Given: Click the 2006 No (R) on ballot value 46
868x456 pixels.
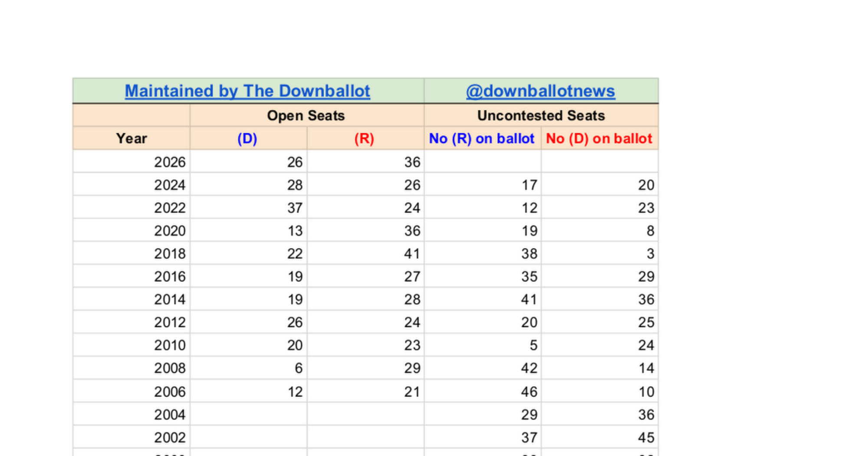Looking at the screenshot, I should [529, 392].
